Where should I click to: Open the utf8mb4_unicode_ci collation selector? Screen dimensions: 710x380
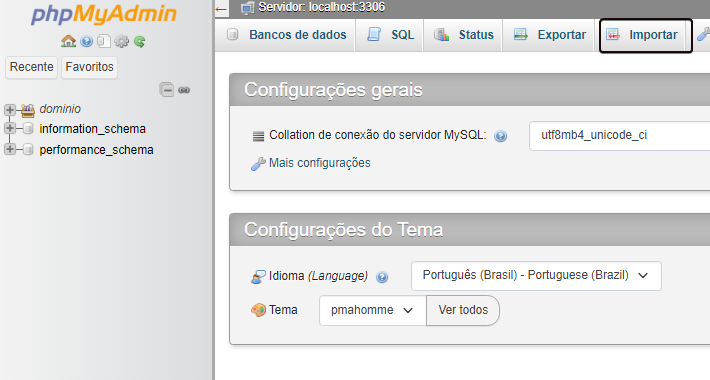click(x=619, y=136)
